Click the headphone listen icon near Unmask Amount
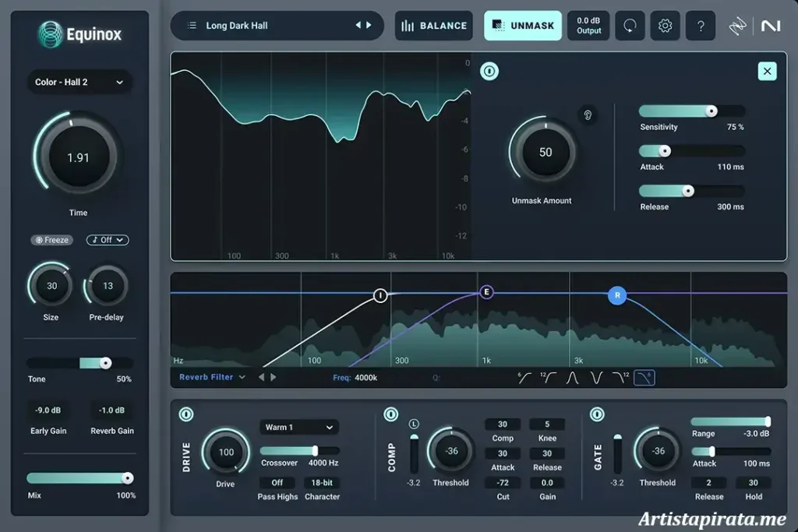Screen dimensions: 798x532 pyautogui.click(x=588, y=115)
